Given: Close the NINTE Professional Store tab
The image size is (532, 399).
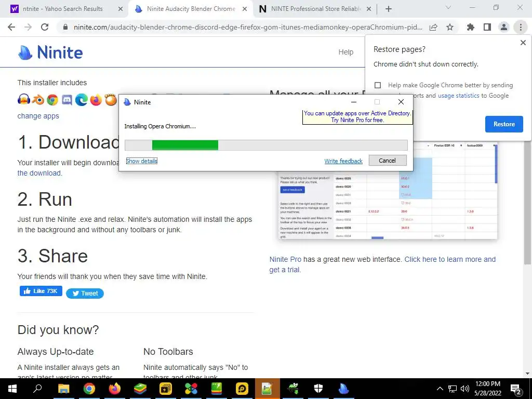Looking at the screenshot, I should pyautogui.click(x=369, y=9).
